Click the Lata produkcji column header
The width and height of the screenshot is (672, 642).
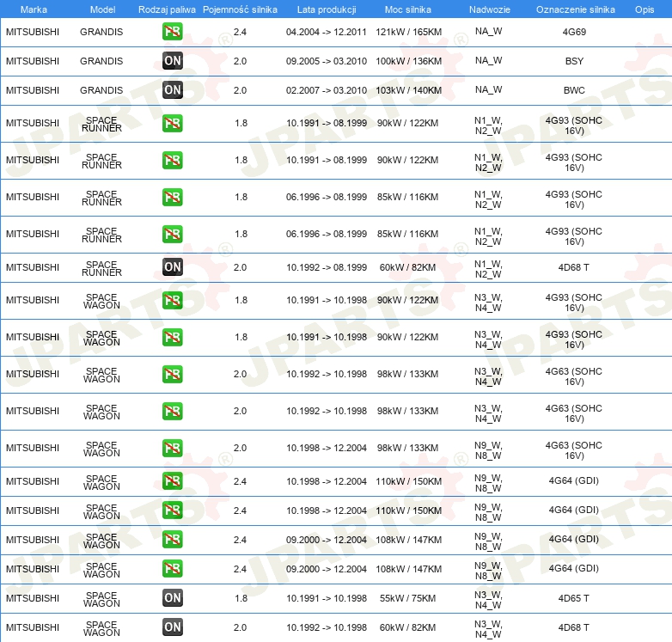(x=327, y=9)
